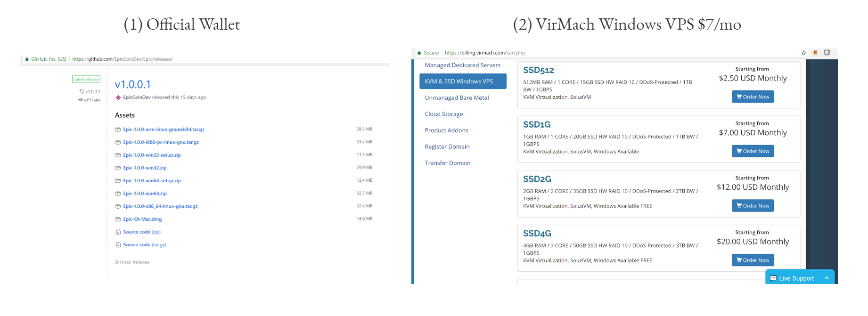868x316 pixels.
Task: Click the package icon beside Epic-1.0.0-win64-setup.zip
Action: click(118, 181)
